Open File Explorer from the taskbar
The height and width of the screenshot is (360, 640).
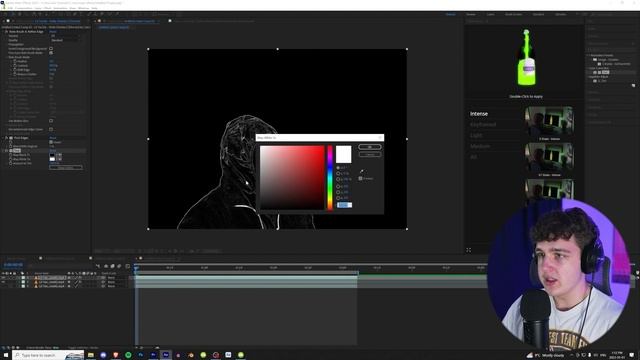(x=91, y=355)
